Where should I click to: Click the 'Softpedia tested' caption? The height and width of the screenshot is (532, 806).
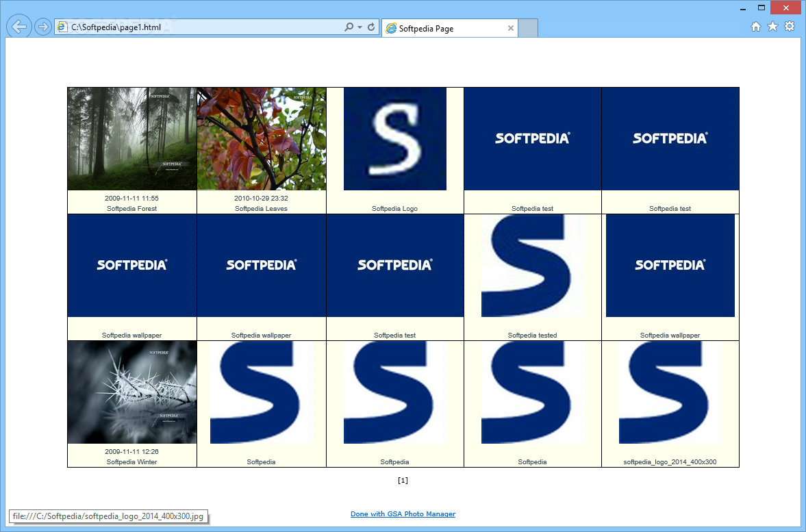point(533,335)
